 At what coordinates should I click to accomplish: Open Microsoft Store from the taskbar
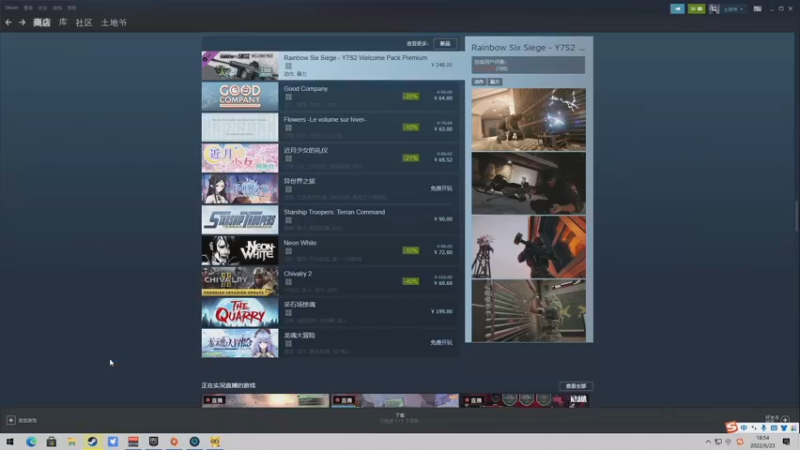coord(52,441)
